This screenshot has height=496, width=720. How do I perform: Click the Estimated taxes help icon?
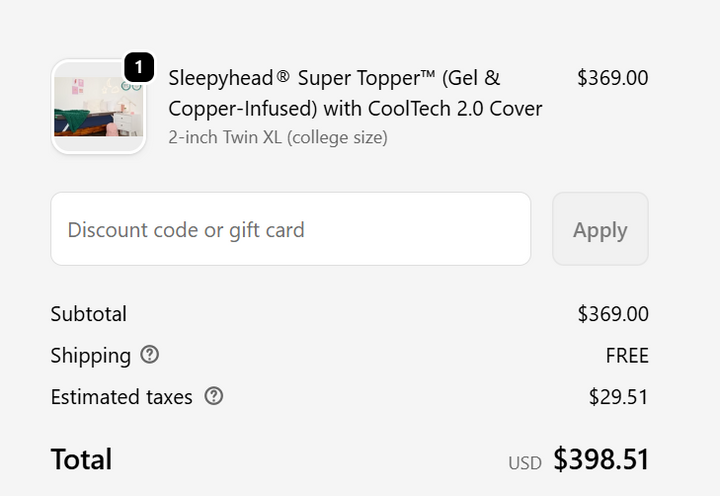coord(213,396)
